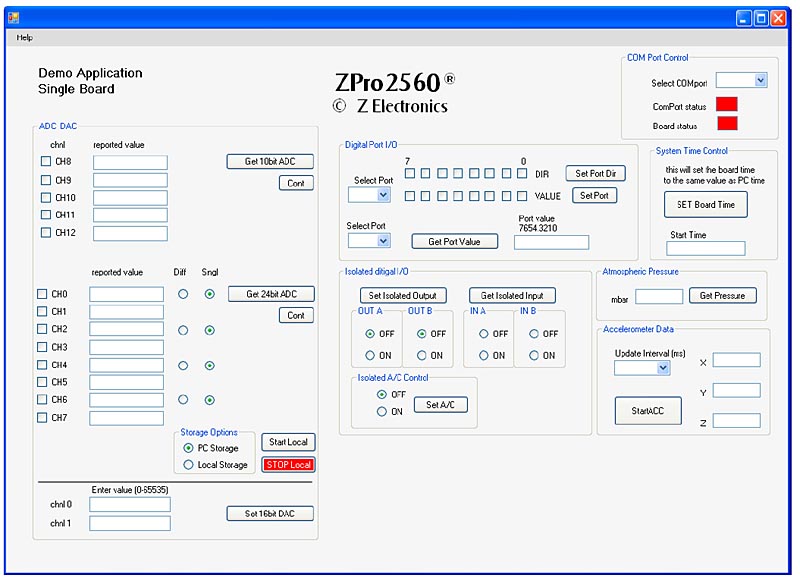Focus the chnl 1 DAC value field

tap(130, 523)
